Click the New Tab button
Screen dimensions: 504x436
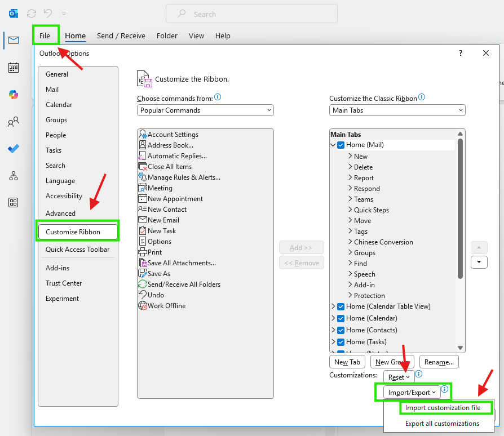coord(347,362)
